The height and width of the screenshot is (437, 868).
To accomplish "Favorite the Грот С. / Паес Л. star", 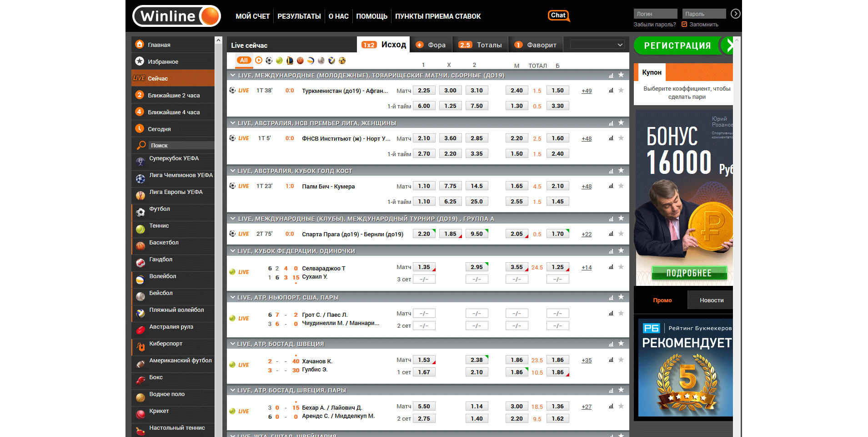I will (x=621, y=313).
